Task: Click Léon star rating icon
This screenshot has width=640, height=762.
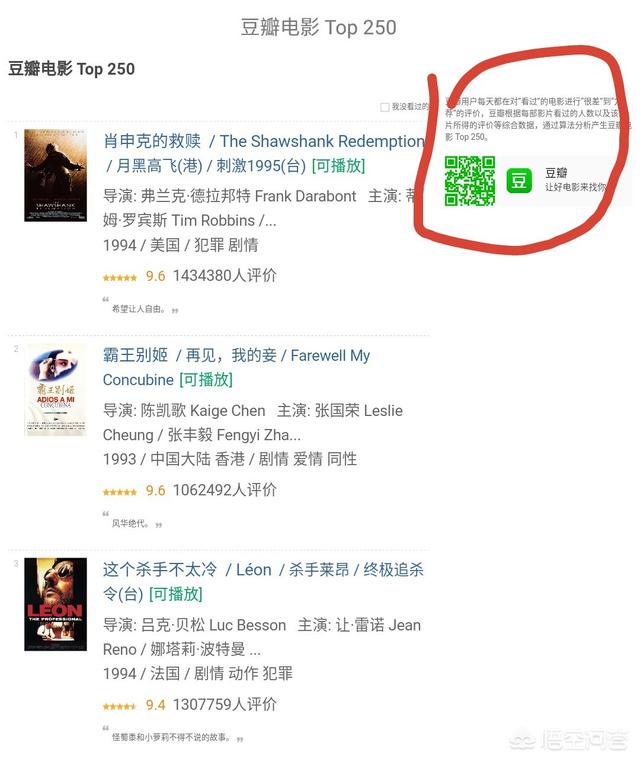Action: pos(120,707)
